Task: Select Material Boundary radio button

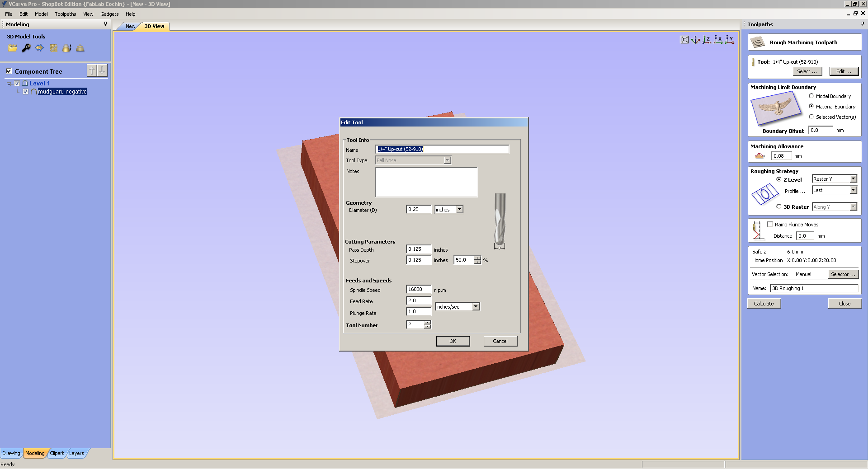Action: [811, 106]
